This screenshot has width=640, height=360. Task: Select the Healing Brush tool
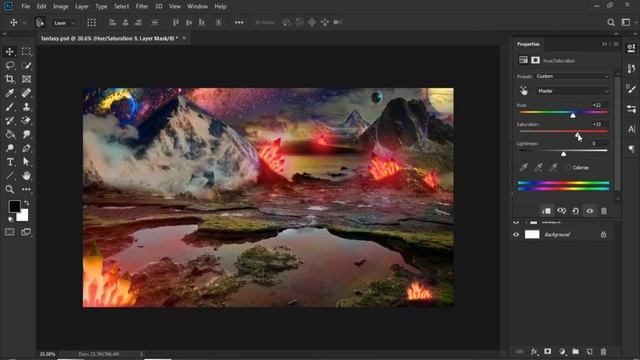tap(26, 93)
